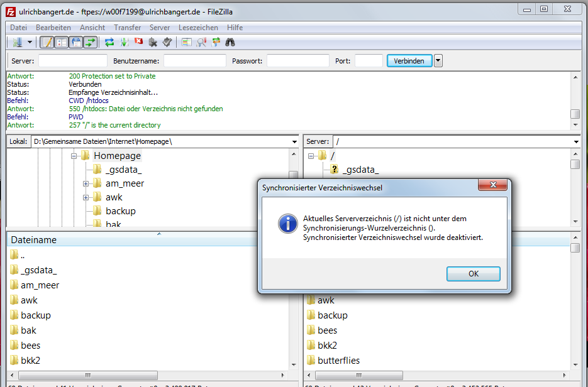Sort local list by Dateiname header
The height and width of the screenshot is (387, 588).
(x=34, y=240)
